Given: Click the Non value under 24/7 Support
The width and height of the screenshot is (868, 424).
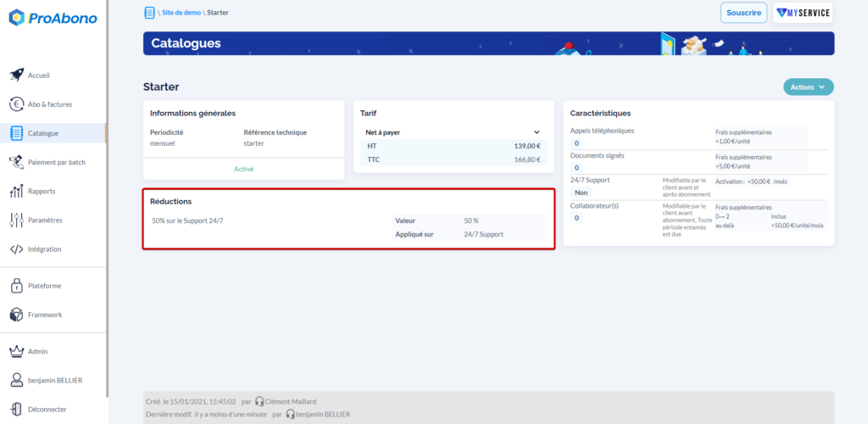Looking at the screenshot, I should coord(581,192).
